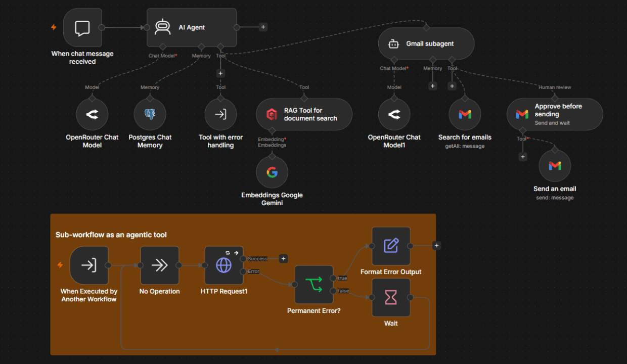
Task: Select the Sub-workflow as an agentic tool title
Action: [111, 235]
